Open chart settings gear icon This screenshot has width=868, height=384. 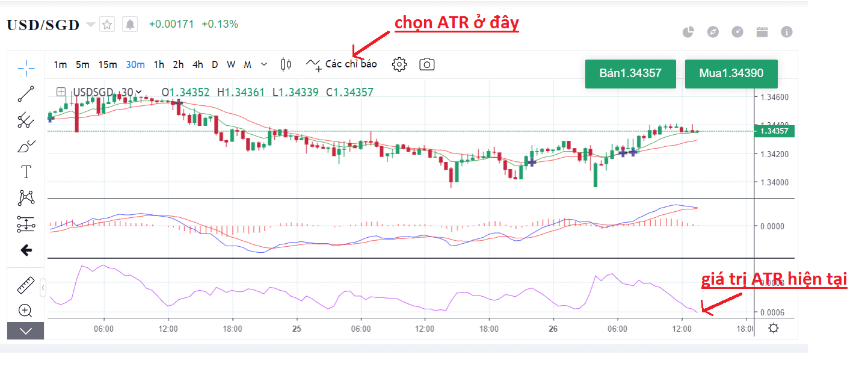click(x=399, y=64)
